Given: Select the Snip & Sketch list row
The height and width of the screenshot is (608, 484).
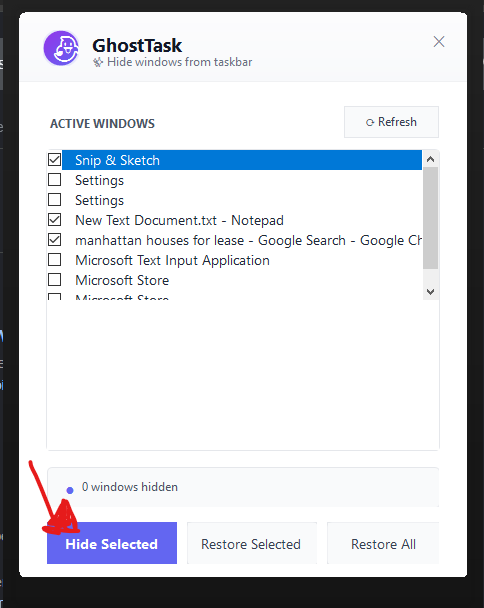Looking at the screenshot, I should click(x=242, y=160).
